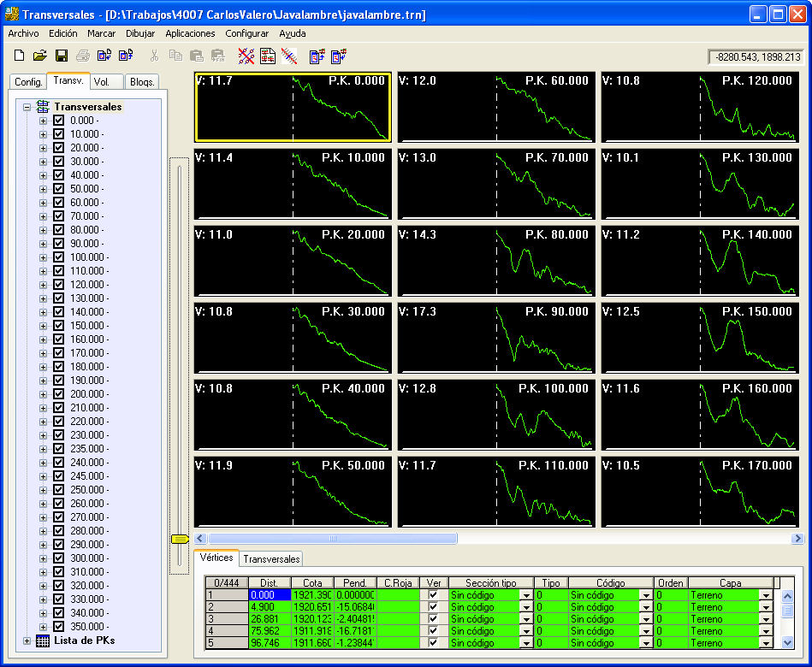Uncheck the 350.000 transversal checkbox
The image size is (812, 667).
[58, 627]
